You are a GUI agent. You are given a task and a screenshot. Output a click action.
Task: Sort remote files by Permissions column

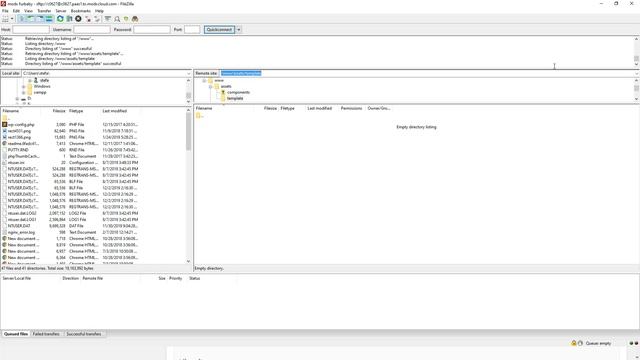click(351, 109)
